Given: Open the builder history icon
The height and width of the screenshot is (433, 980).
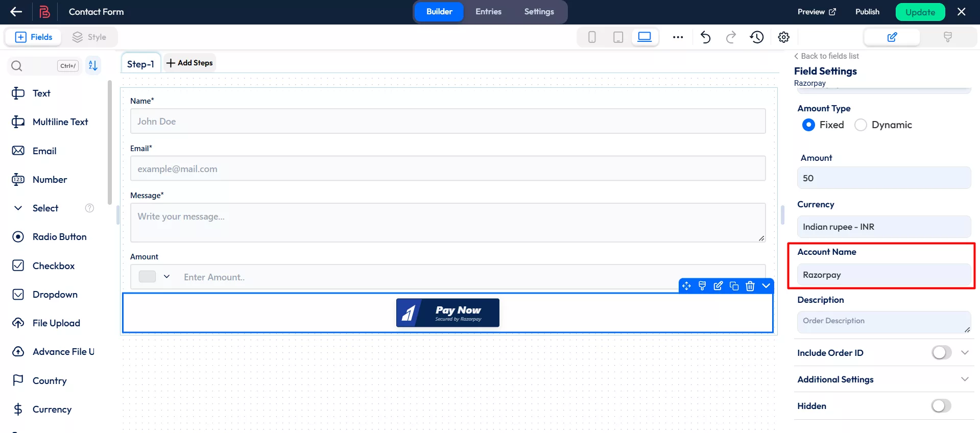Looking at the screenshot, I should click(x=757, y=37).
